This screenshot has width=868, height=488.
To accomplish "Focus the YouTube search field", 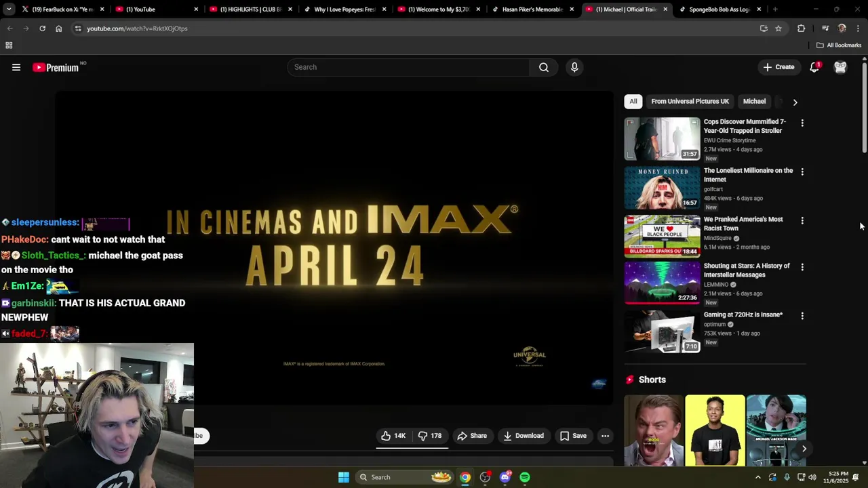I will click(409, 67).
